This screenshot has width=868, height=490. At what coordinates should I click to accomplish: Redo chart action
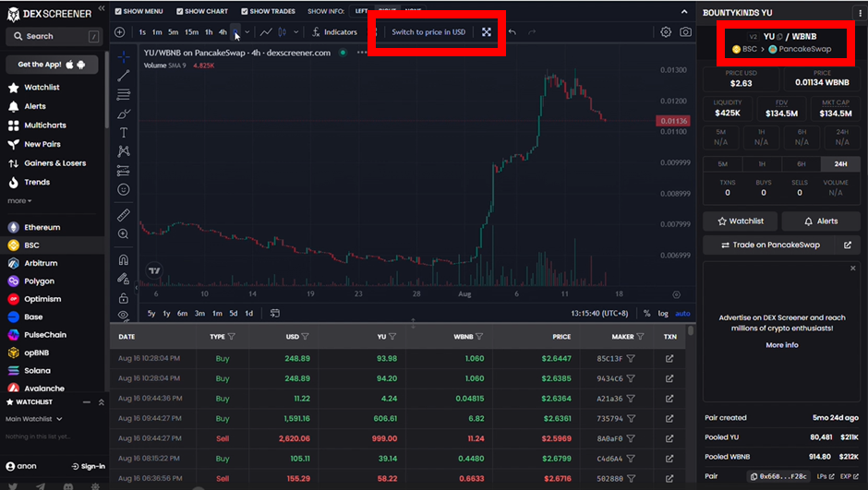[532, 32]
